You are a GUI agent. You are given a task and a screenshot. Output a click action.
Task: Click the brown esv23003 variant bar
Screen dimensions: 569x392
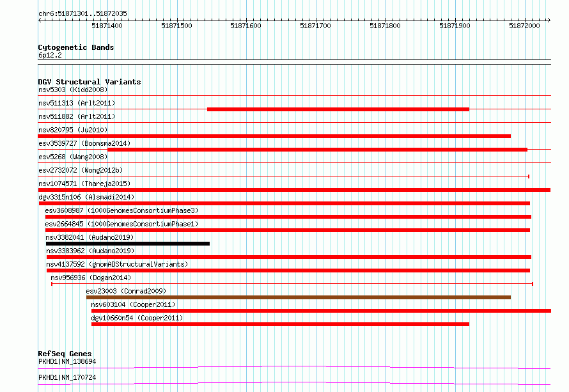(x=299, y=297)
